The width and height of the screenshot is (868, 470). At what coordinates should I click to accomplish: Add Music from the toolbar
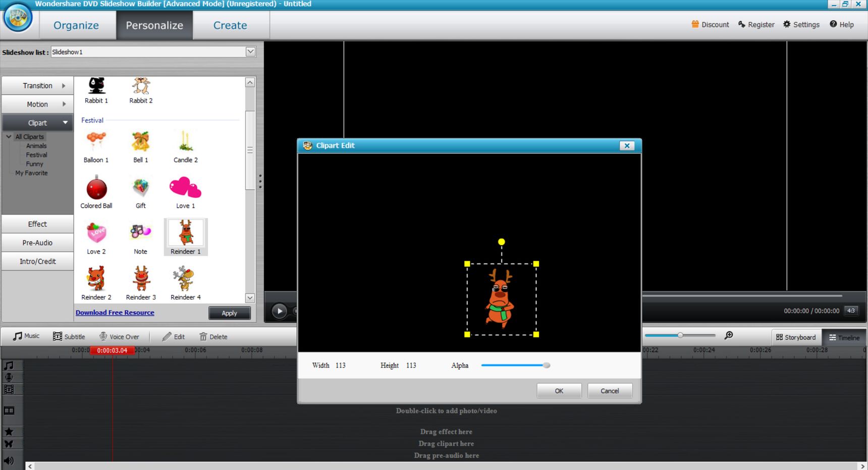(26, 336)
